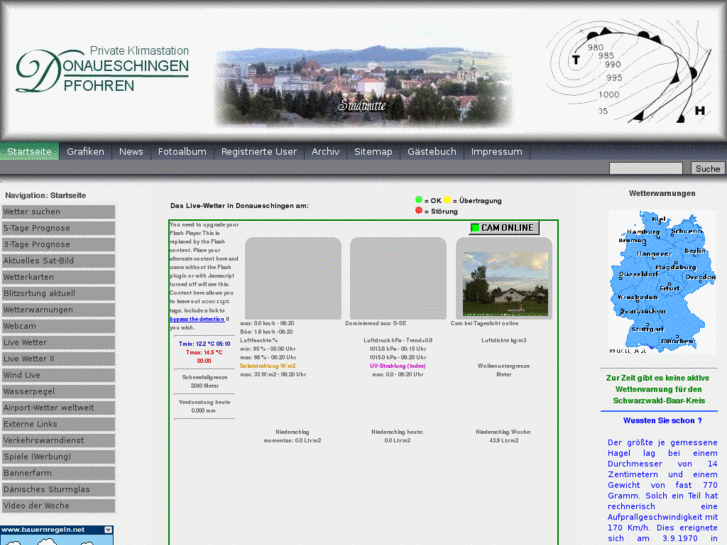Switch to the Grafiken tab
The height and width of the screenshot is (545, 727).
(85, 152)
